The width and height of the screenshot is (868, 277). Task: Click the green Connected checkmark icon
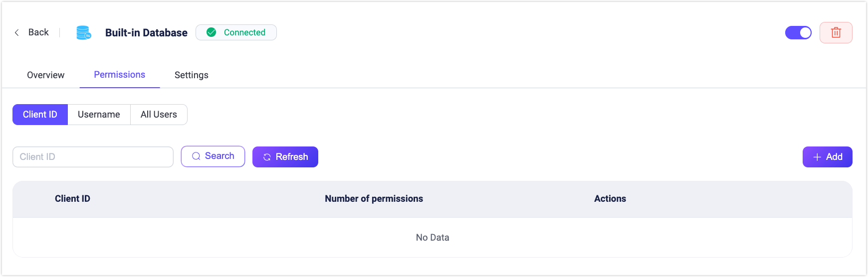pos(212,32)
